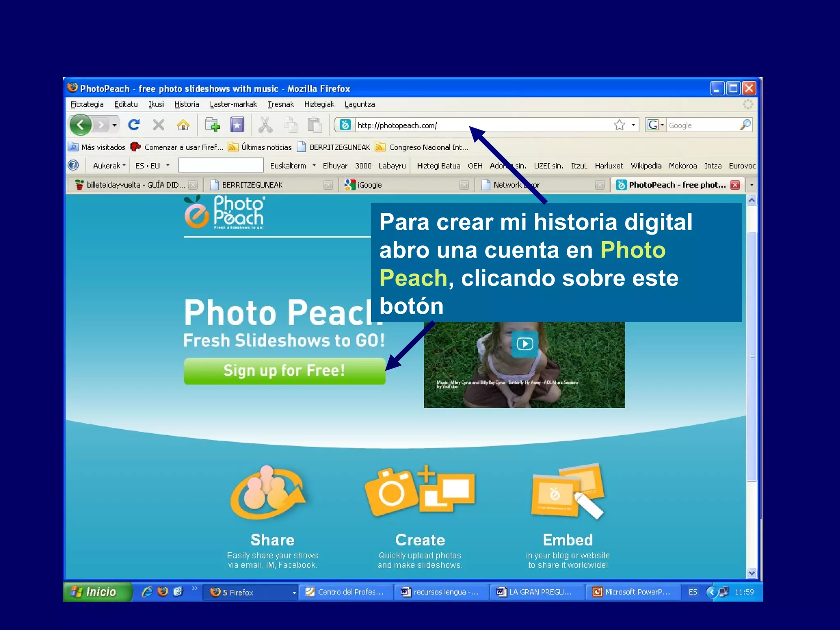Open the Historia menu
Image resolution: width=840 pixels, height=630 pixels.
pyautogui.click(x=187, y=104)
